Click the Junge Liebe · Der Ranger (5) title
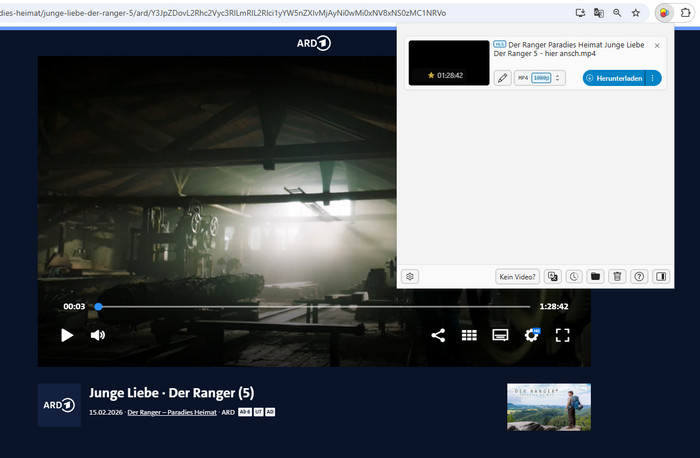 click(171, 393)
